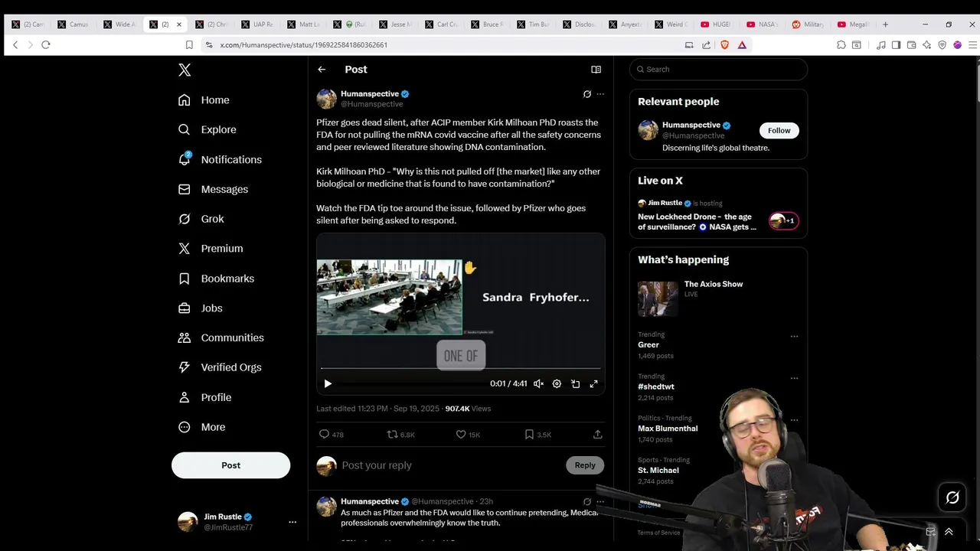
Task: Share the post via share icon
Action: (597, 435)
